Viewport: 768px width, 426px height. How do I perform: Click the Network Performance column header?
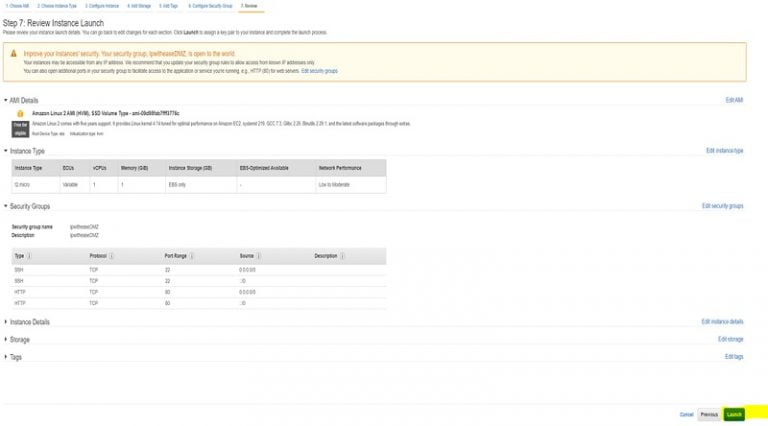pos(340,168)
